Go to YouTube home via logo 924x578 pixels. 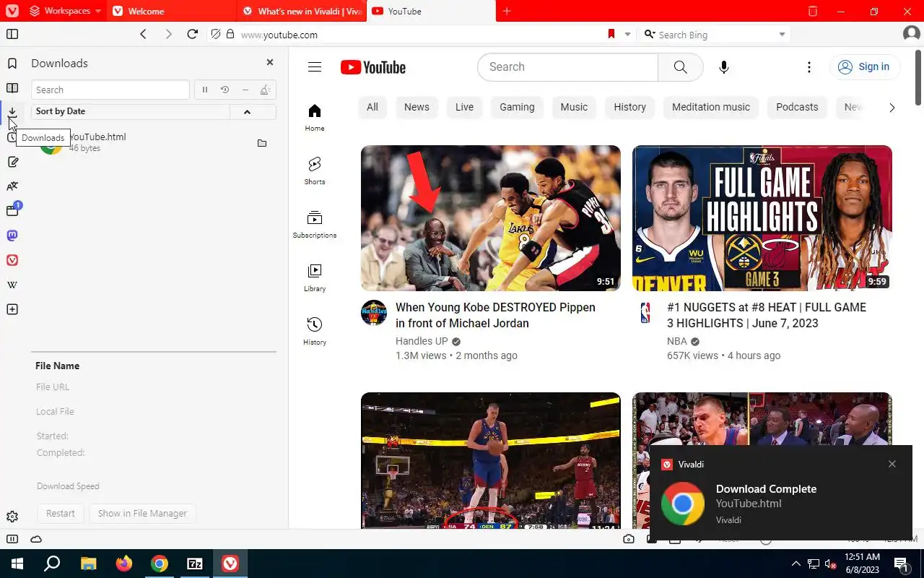pos(373,67)
